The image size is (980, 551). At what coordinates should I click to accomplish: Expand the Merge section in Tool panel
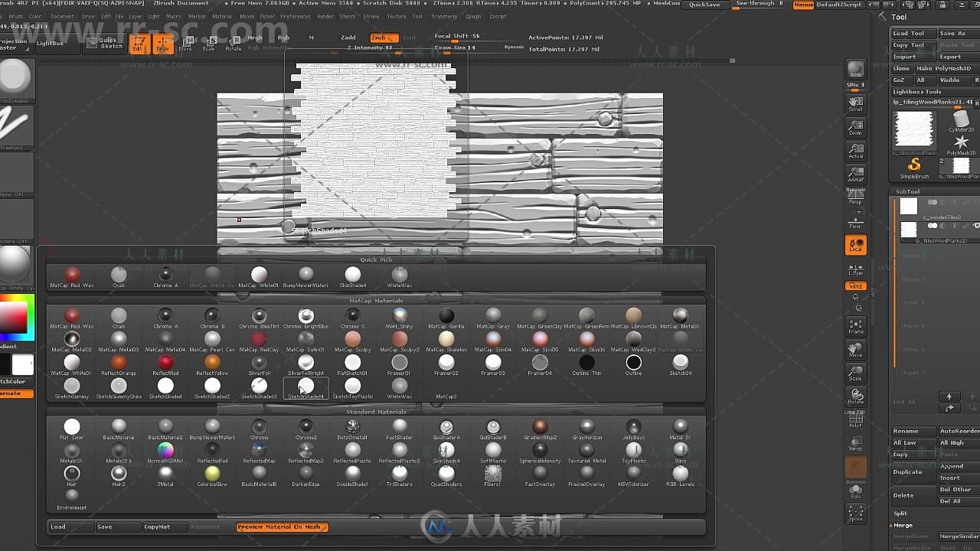[903, 526]
